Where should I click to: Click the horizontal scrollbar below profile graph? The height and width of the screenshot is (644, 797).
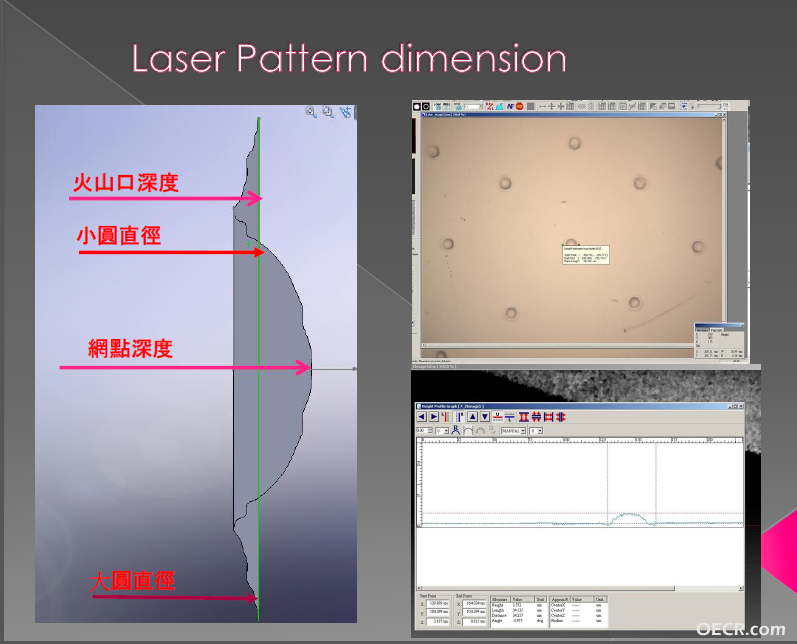579,589
